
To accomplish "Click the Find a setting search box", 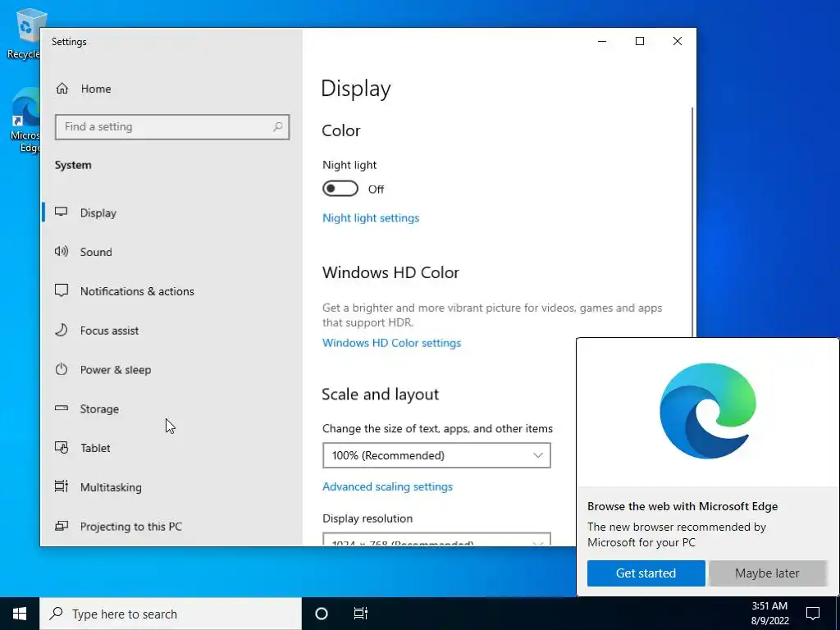I will coord(172,127).
